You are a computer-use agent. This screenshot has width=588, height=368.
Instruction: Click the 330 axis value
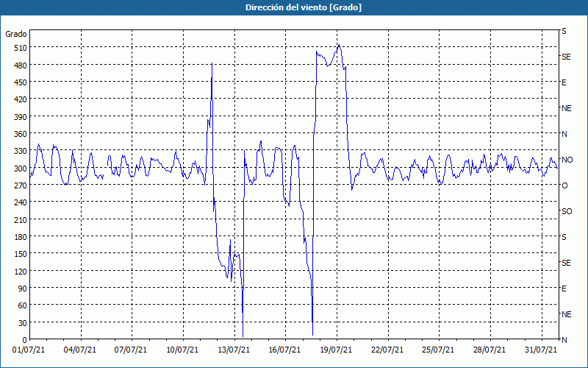pyautogui.click(x=21, y=151)
